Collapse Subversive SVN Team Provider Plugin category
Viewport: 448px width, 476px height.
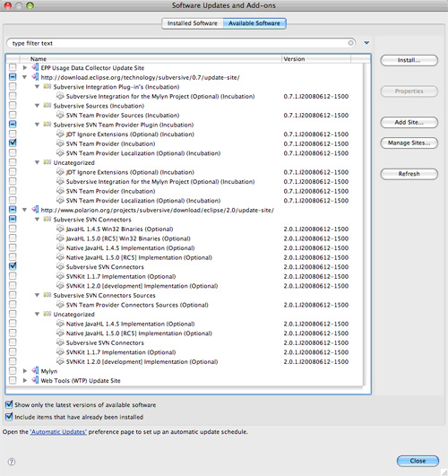37,125
